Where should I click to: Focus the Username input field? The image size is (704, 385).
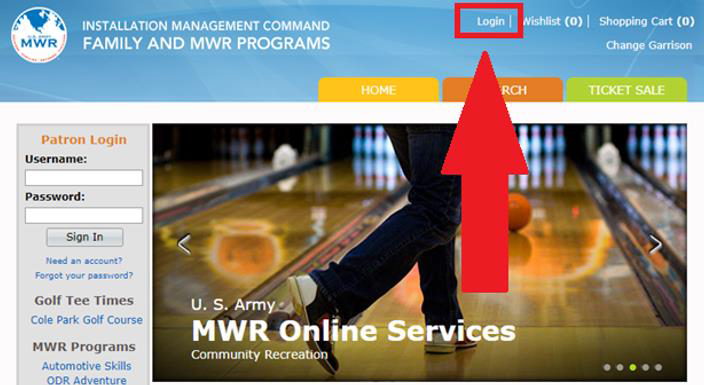pyautogui.click(x=84, y=177)
